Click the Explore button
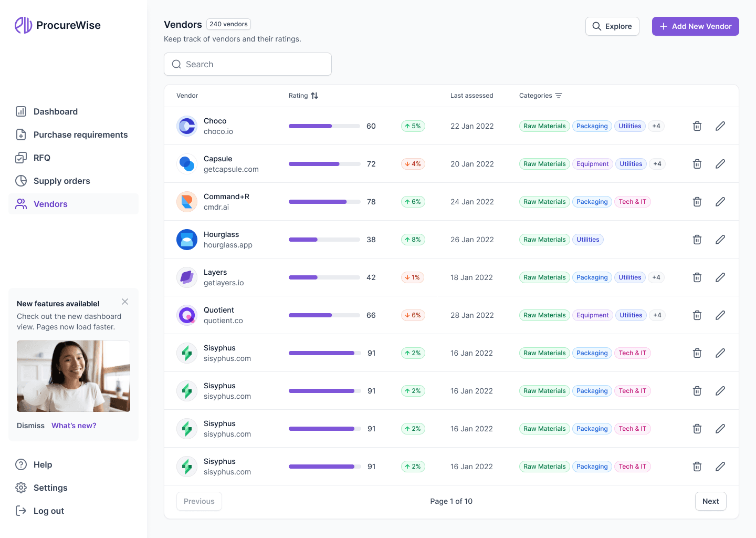 pyautogui.click(x=612, y=26)
